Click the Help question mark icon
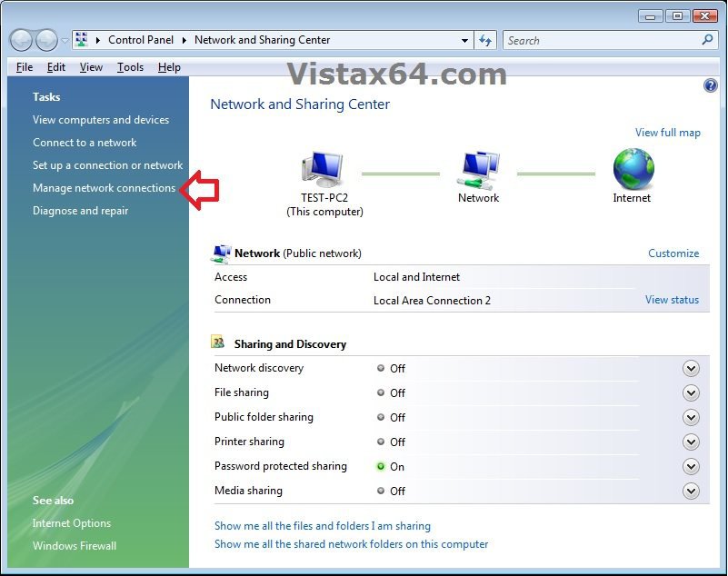The image size is (728, 576). click(711, 85)
